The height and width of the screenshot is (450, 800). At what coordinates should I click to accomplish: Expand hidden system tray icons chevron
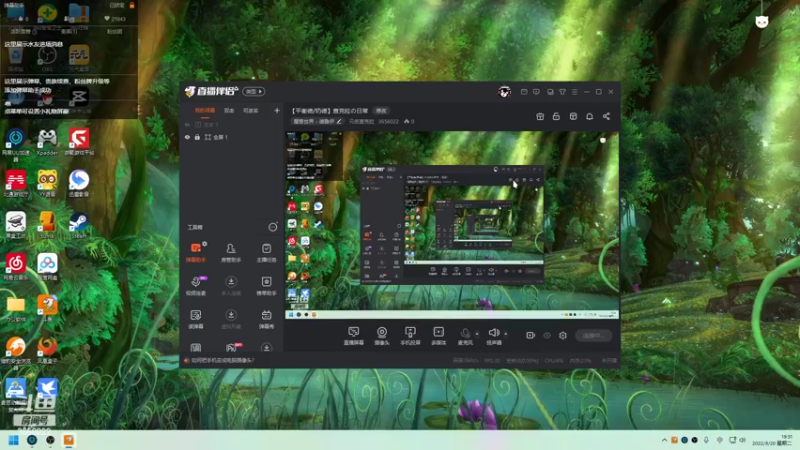point(664,440)
